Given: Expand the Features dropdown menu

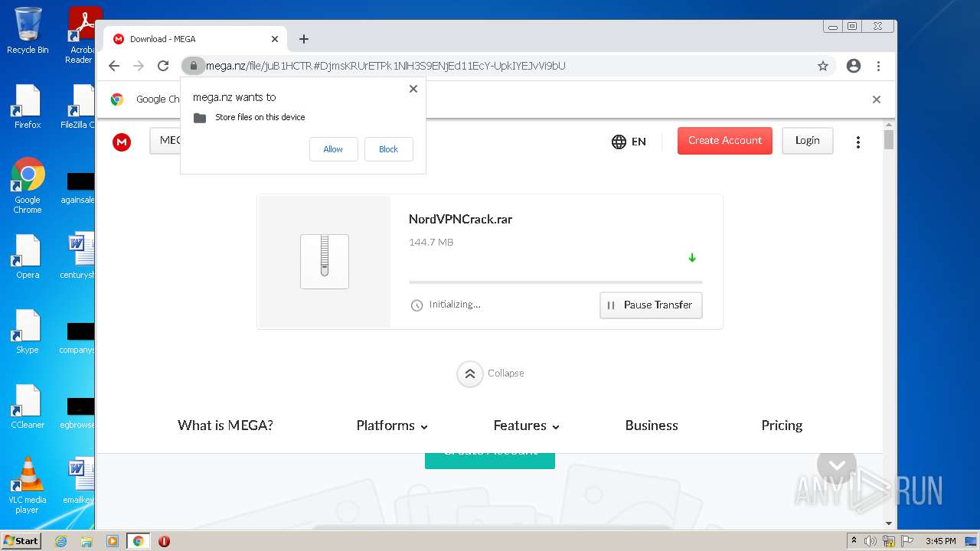Looking at the screenshot, I should pos(527,425).
